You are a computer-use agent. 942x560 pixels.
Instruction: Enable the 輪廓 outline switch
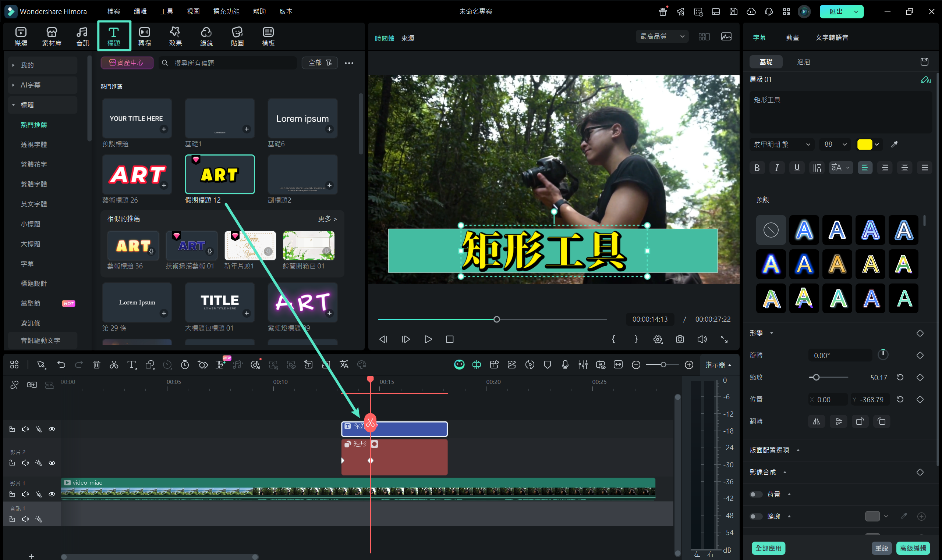pos(756,516)
